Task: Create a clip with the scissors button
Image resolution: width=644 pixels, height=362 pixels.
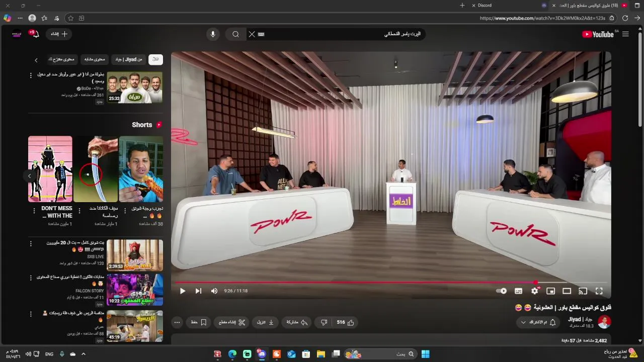Action: tap(232, 322)
